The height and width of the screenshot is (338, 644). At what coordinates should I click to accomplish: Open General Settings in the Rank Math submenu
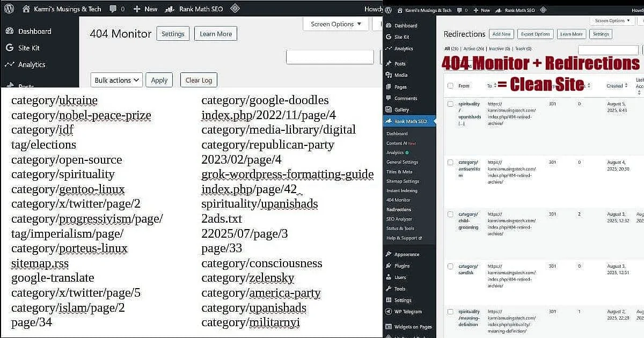402,162
